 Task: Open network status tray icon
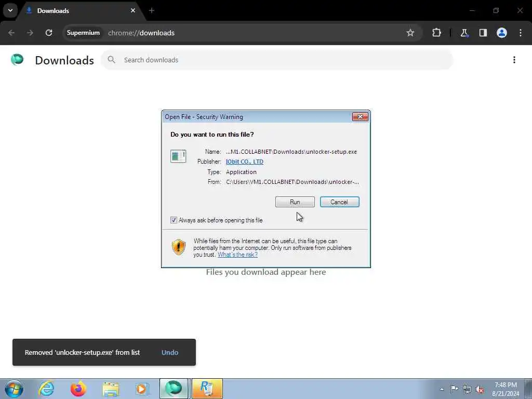pyautogui.click(x=467, y=389)
